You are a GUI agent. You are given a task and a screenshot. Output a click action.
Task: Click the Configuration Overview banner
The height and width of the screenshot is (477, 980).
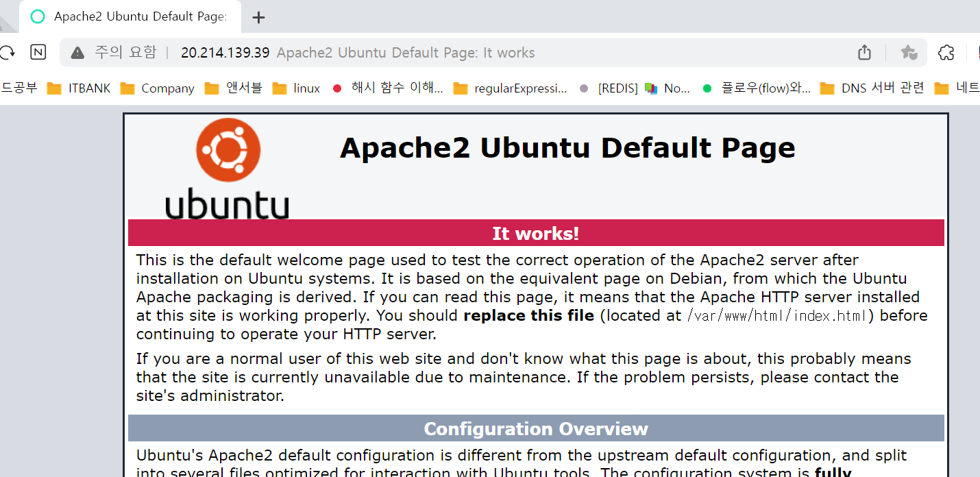(x=536, y=428)
